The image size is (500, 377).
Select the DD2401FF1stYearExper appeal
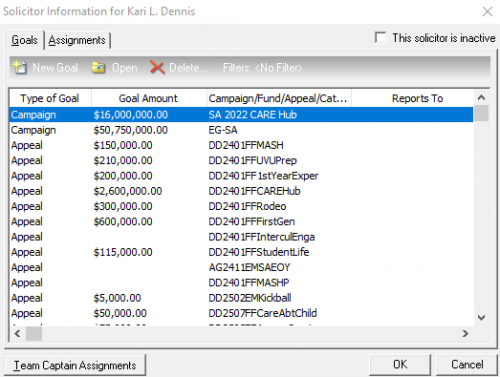[241, 176]
